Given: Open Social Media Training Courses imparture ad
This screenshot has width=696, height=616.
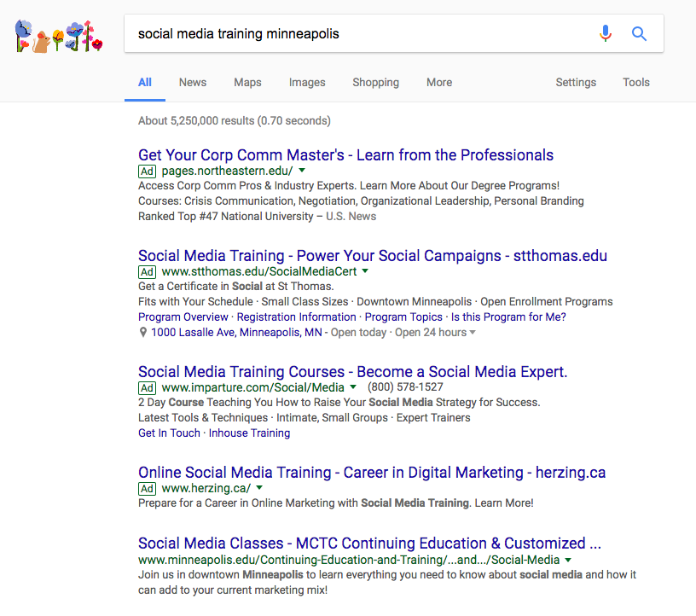Looking at the screenshot, I should (x=353, y=372).
